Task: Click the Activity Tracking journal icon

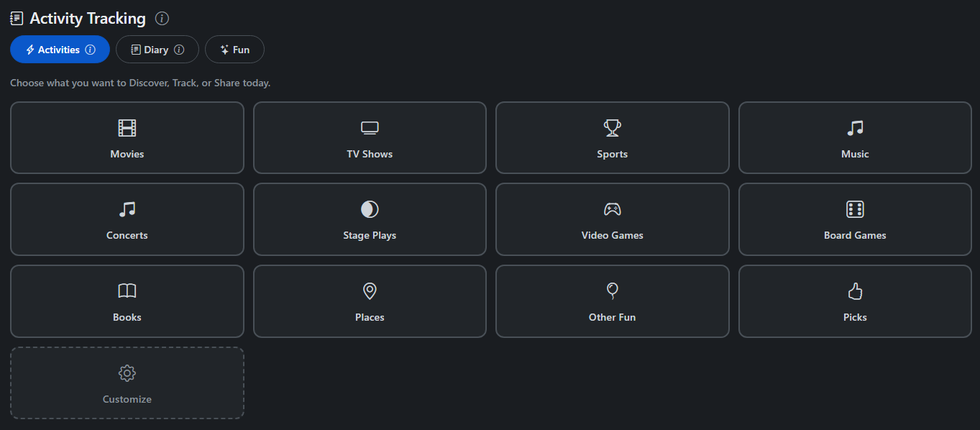Action: point(16,17)
